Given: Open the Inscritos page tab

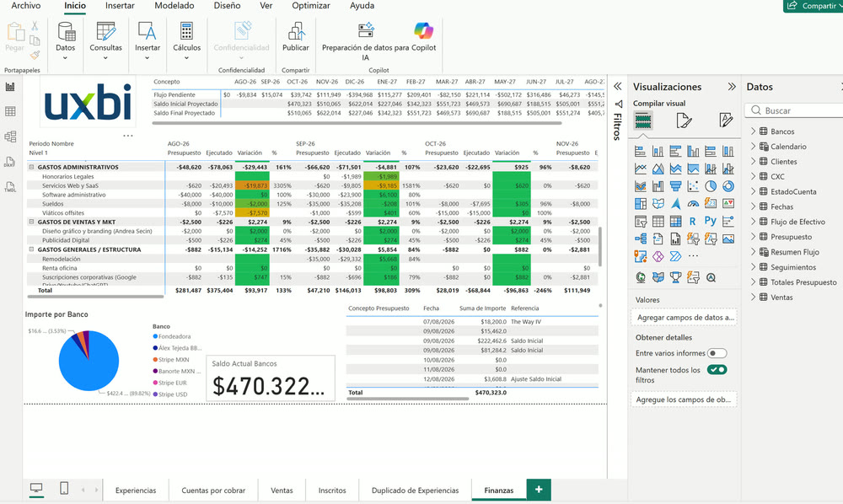Looking at the screenshot, I should pos(332,490).
